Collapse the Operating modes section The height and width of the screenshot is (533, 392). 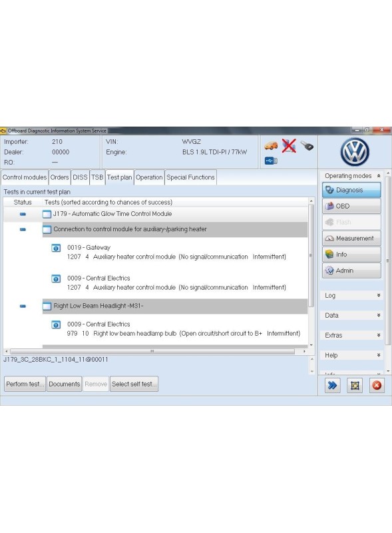tap(379, 176)
